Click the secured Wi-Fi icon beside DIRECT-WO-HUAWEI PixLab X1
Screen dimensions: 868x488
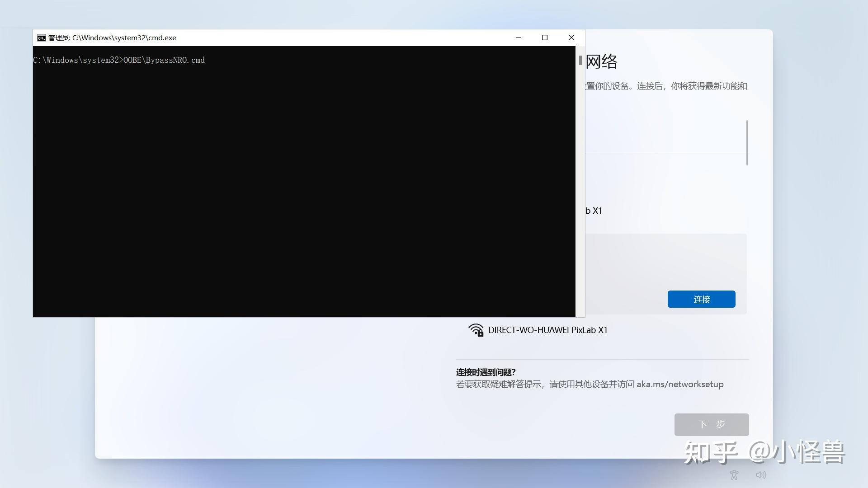(x=476, y=329)
